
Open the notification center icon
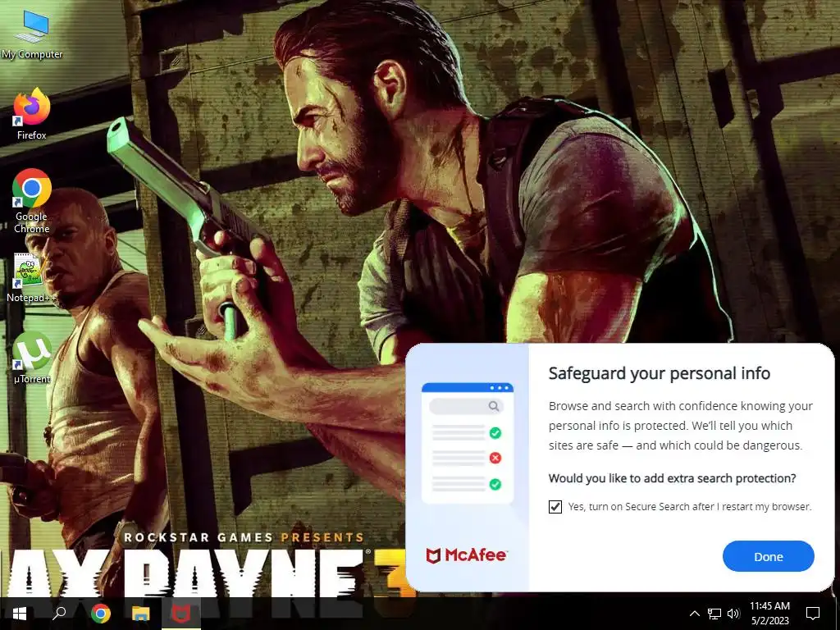pos(813,614)
